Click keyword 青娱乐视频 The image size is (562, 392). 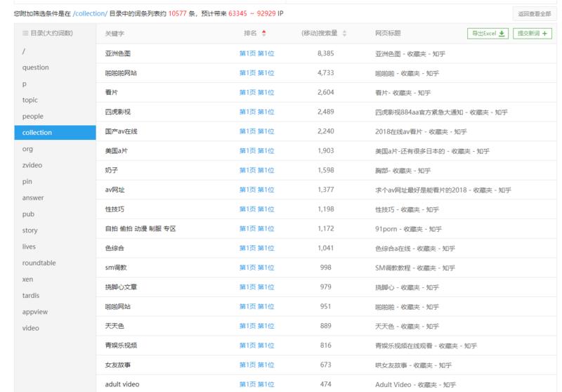(x=121, y=345)
